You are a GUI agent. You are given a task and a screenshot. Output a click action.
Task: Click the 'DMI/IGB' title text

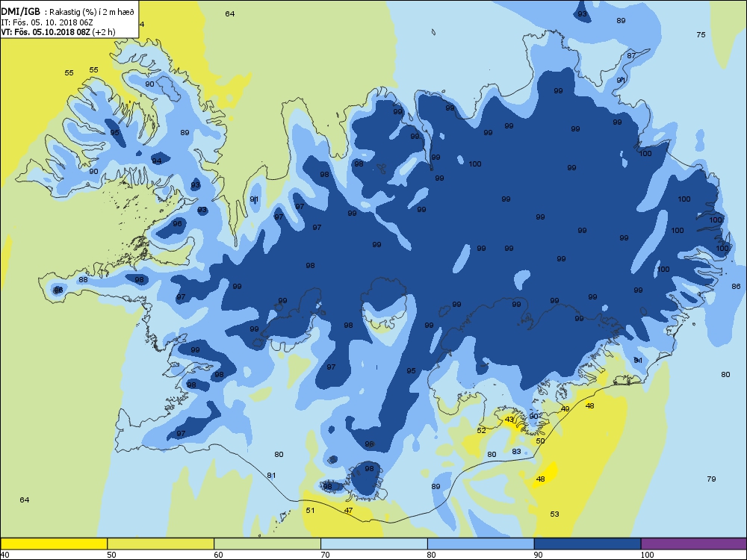tap(21, 13)
